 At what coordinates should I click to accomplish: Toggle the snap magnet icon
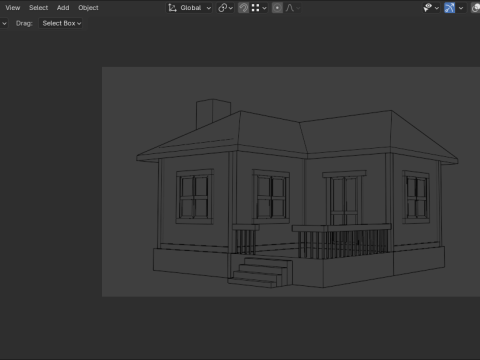click(x=243, y=8)
